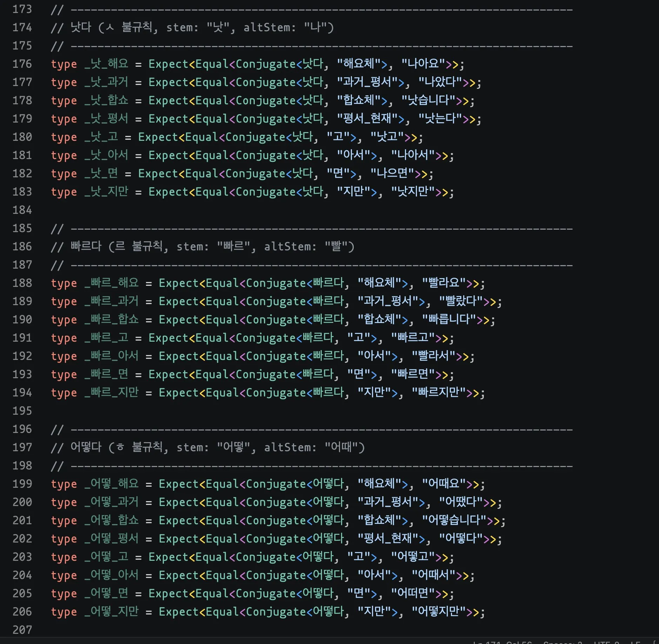The image size is (659, 644).
Task: Open indentation settings via Spaces status item
Action: pyautogui.click(x=563, y=642)
